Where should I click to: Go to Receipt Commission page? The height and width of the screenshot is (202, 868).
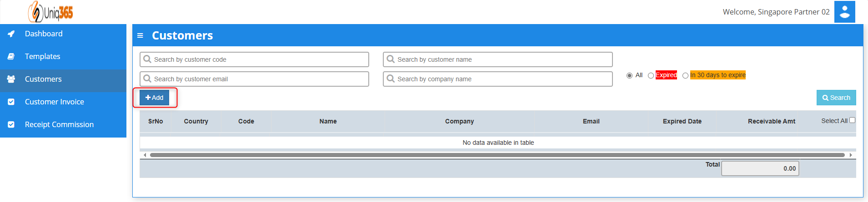pyautogui.click(x=59, y=124)
